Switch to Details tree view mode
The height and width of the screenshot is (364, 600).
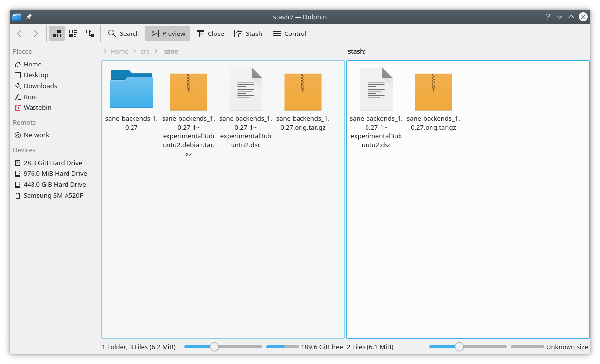click(x=90, y=33)
